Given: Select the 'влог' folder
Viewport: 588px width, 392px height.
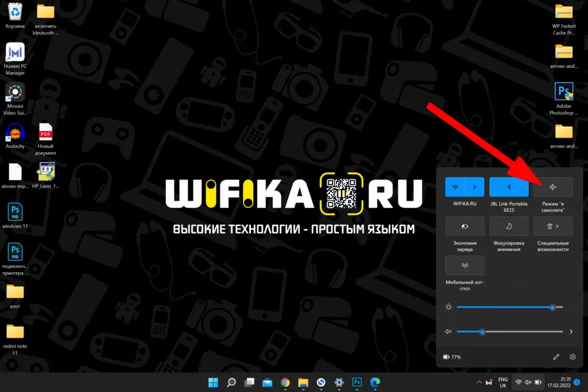Looking at the screenshot, I should (15, 296).
